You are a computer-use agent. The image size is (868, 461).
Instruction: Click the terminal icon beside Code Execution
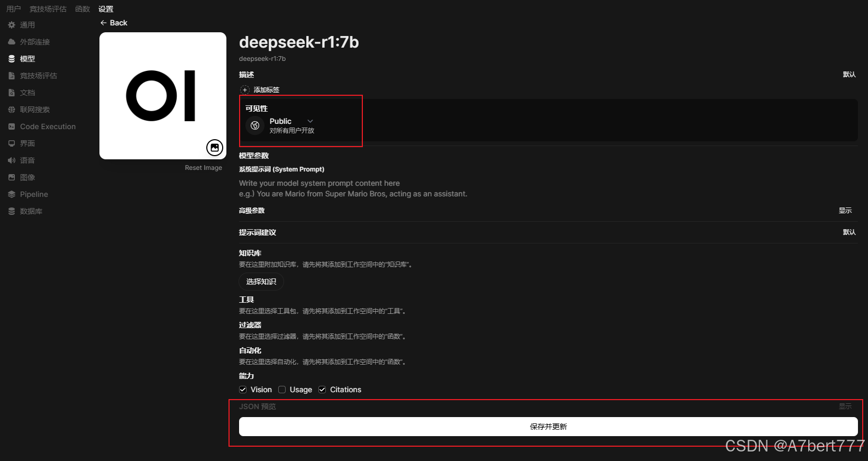(12, 126)
